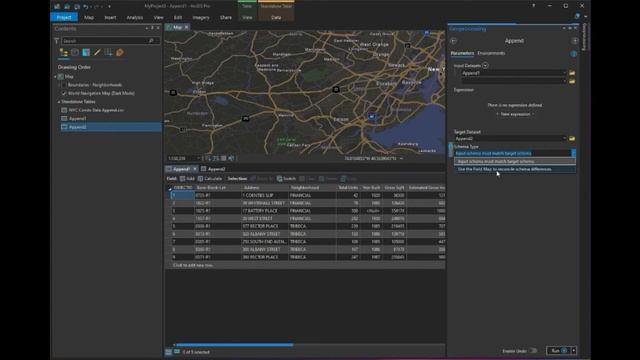
Task: Click the Show All Records icon at table bottom
Action: [169, 352]
